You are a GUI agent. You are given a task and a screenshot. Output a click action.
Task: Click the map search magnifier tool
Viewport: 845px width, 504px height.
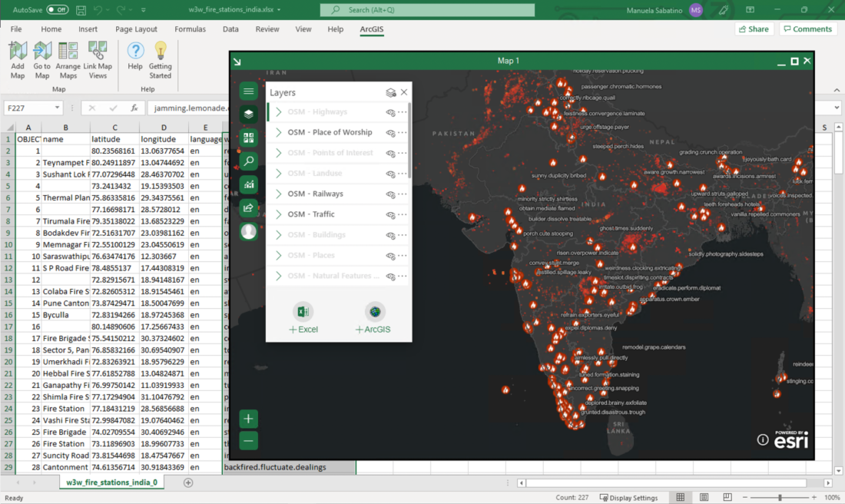tap(248, 161)
